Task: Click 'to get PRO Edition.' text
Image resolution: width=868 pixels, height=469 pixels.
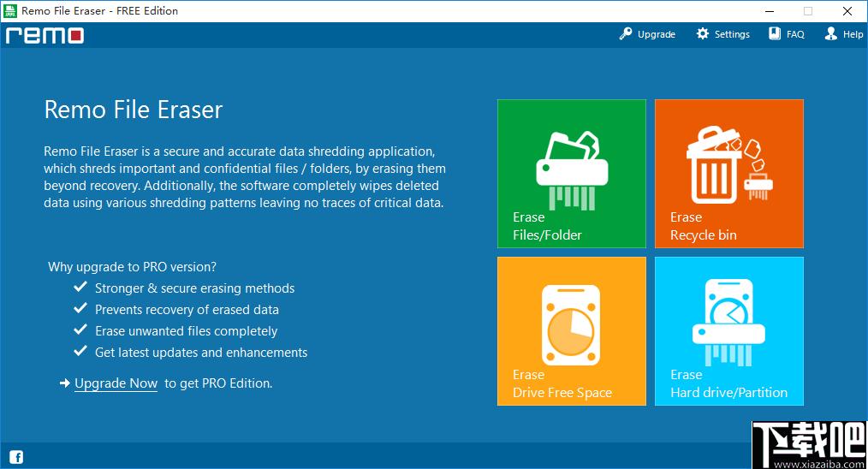Action: (218, 383)
